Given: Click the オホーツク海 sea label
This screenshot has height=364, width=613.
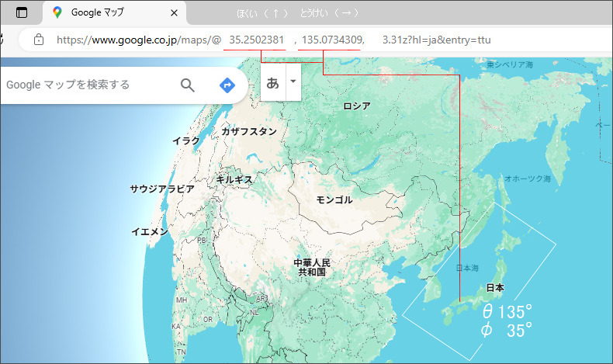Looking at the screenshot, I should pos(528,179).
